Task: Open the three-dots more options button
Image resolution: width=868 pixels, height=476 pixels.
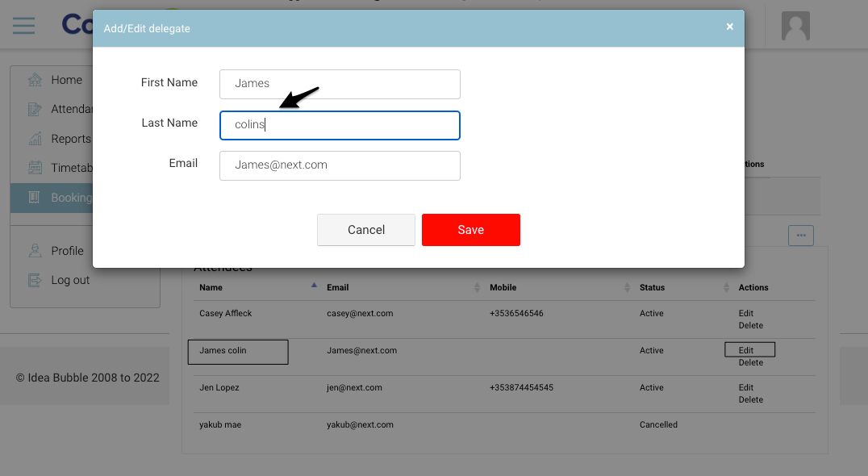Action: tap(800, 236)
